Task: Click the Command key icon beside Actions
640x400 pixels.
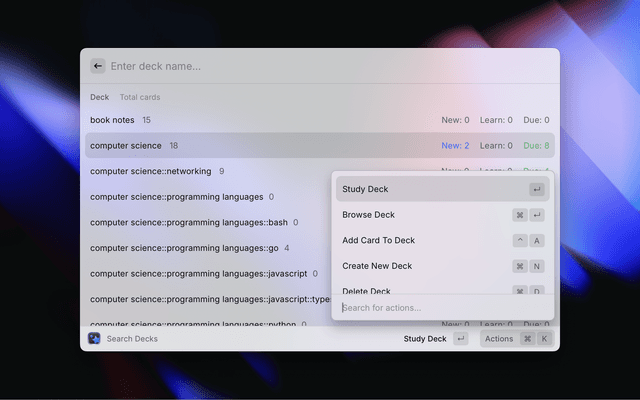Action: pos(527,339)
